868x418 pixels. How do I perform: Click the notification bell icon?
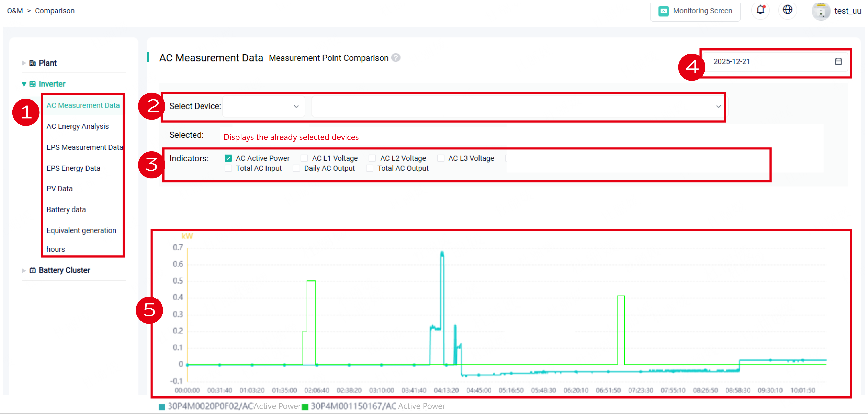tap(760, 10)
